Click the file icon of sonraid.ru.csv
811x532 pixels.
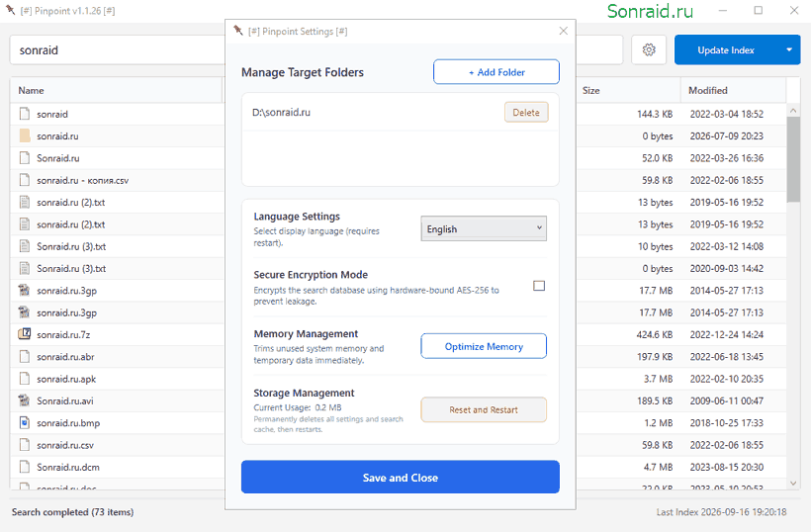point(25,445)
